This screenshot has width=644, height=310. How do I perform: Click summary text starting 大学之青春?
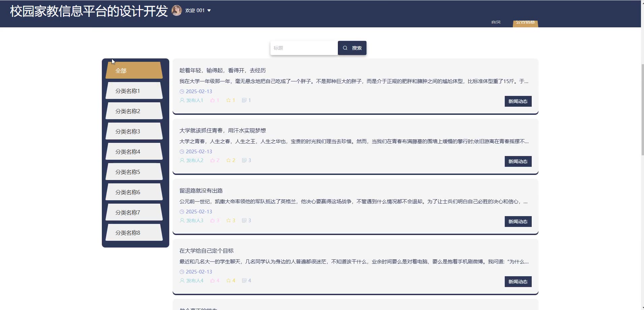tap(354, 141)
